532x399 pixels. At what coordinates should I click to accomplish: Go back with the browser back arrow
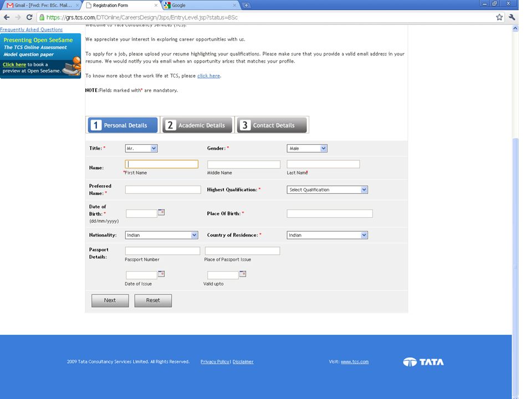(7, 17)
